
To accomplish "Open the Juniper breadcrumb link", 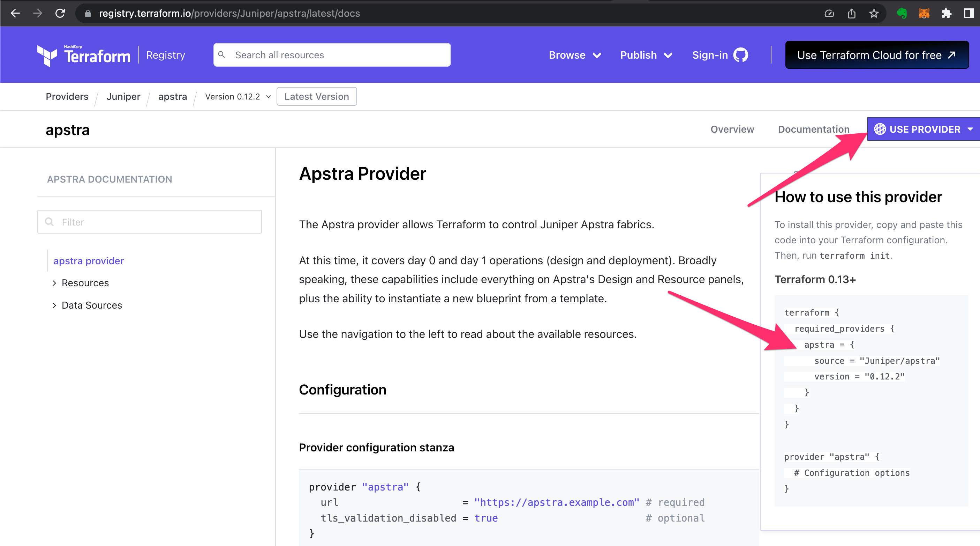I will [123, 96].
